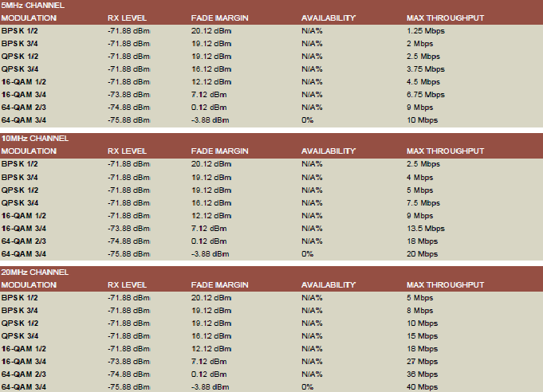Select the 36 Mbps throughput cell
This screenshot has width=543, height=392.
pyautogui.click(x=422, y=374)
